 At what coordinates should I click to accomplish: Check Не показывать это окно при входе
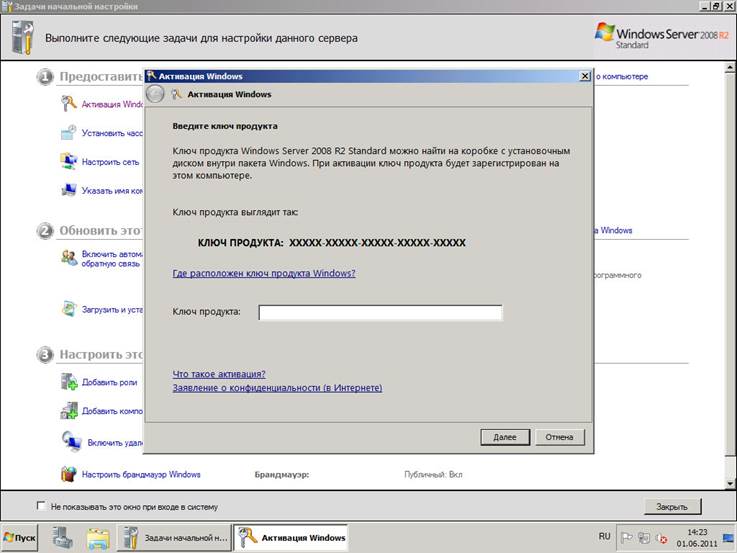point(41,506)
